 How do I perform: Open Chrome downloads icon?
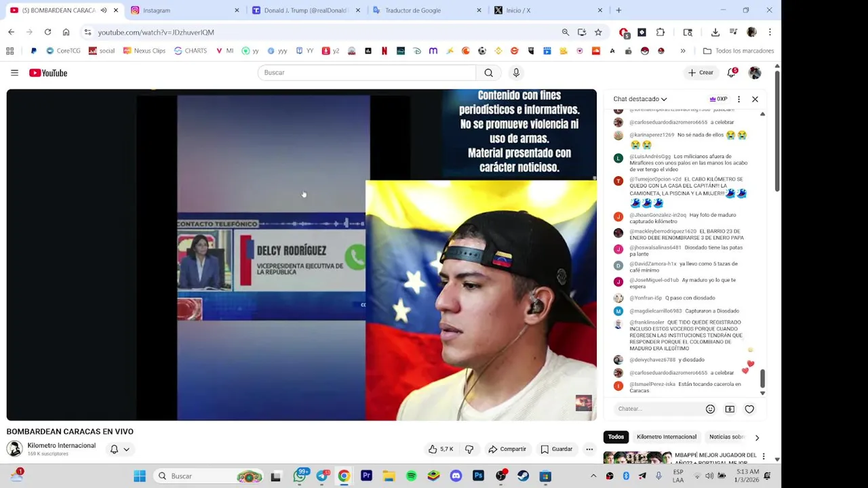point(715,32)
